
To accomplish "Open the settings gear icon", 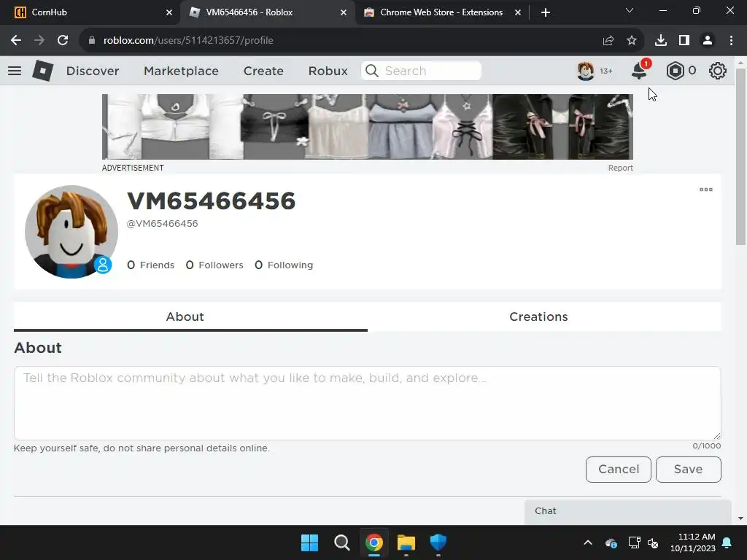I will [x=718, y=71].
